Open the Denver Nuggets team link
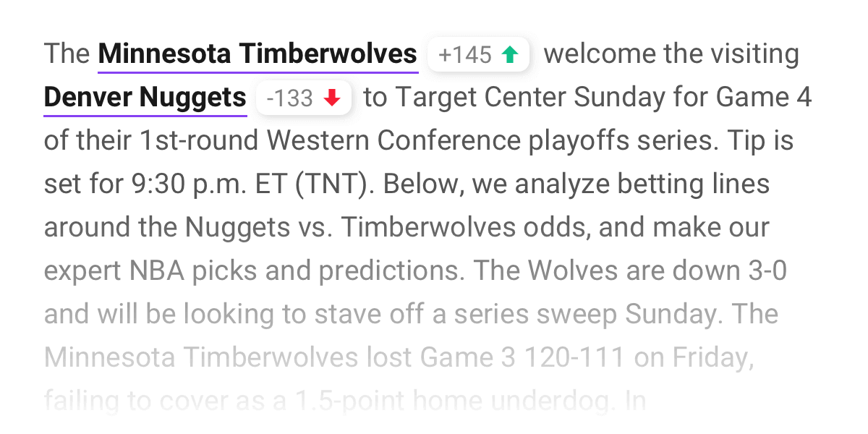868x434 pixels. click(145, 98)
